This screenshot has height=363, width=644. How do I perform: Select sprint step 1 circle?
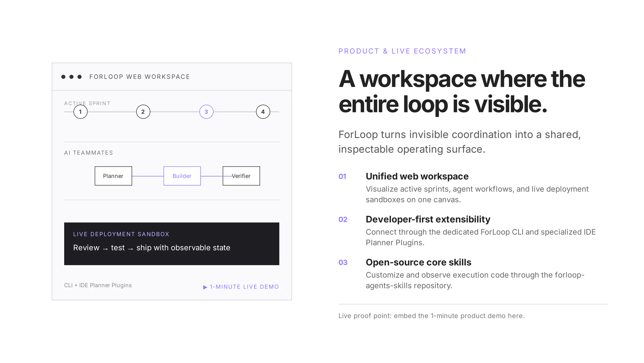[80, 112]
